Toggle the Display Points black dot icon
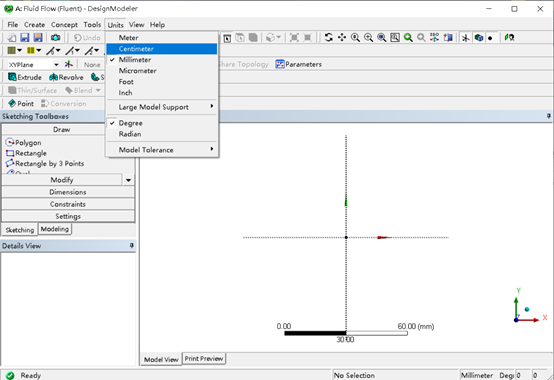This screenshot has width=554, height=380. coord(490,38)
